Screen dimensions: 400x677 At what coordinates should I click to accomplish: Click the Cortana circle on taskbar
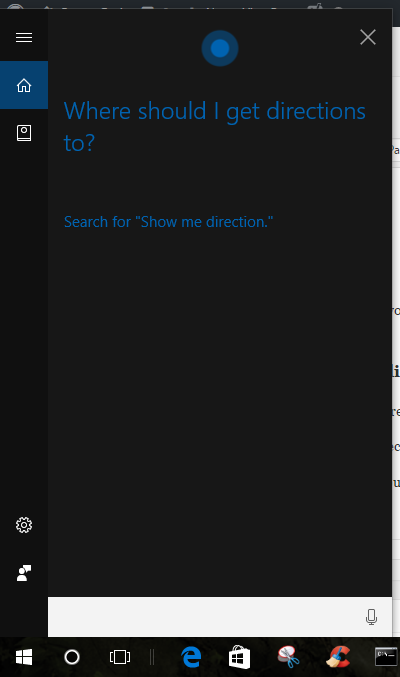pyautogui.click(x=72, y=657)
